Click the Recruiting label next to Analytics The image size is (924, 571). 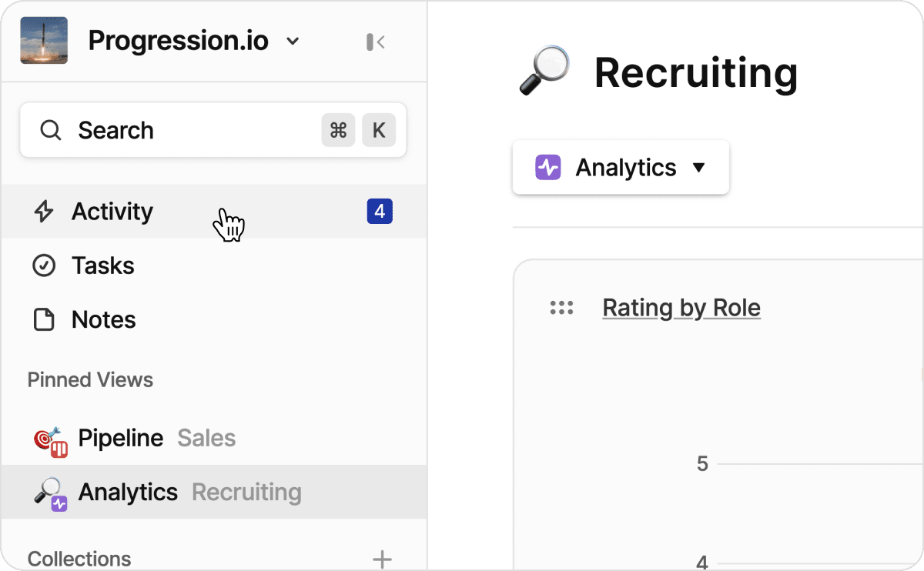tap(246, 492)
